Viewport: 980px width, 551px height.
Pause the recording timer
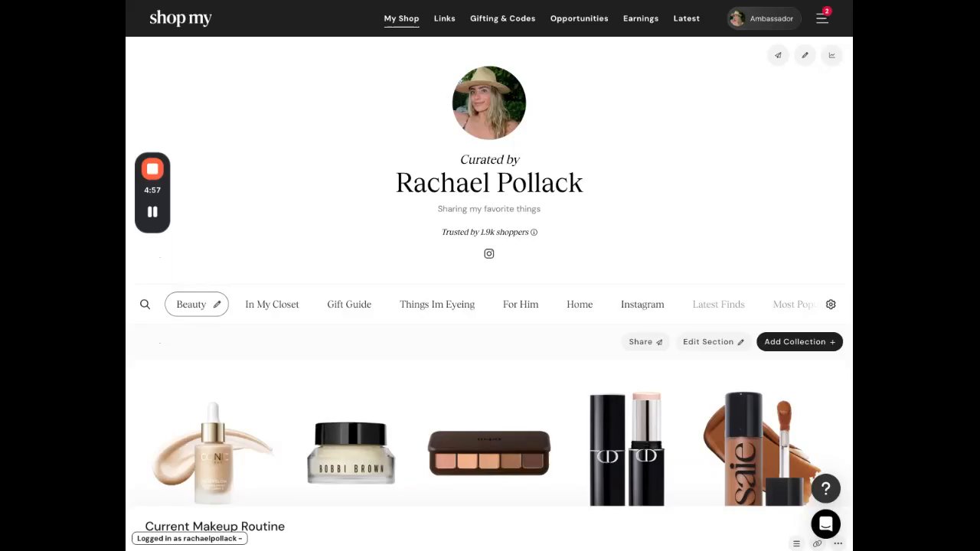coord(152,212)
